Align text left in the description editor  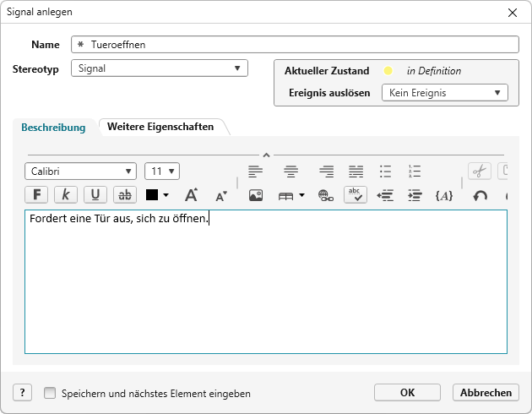[255, 172]
